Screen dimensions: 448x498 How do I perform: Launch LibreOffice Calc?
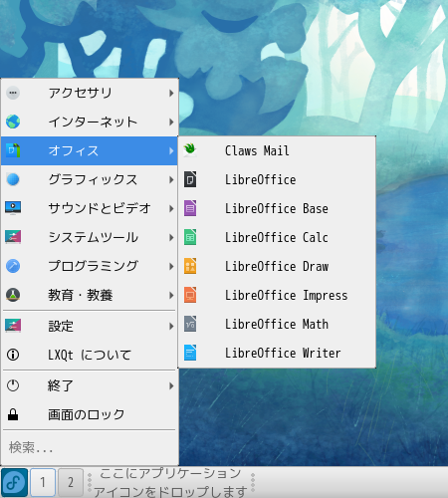[277, 237]
